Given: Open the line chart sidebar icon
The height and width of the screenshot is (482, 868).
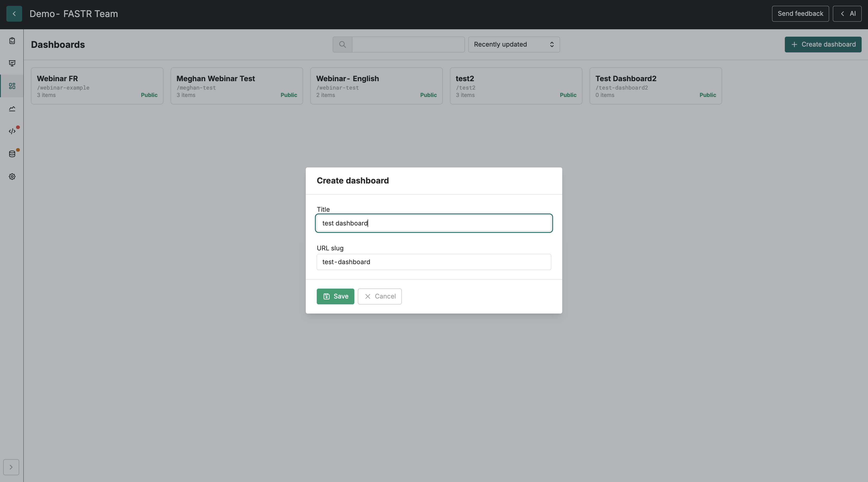Looking at the screenshot, I should pos(12,108).
